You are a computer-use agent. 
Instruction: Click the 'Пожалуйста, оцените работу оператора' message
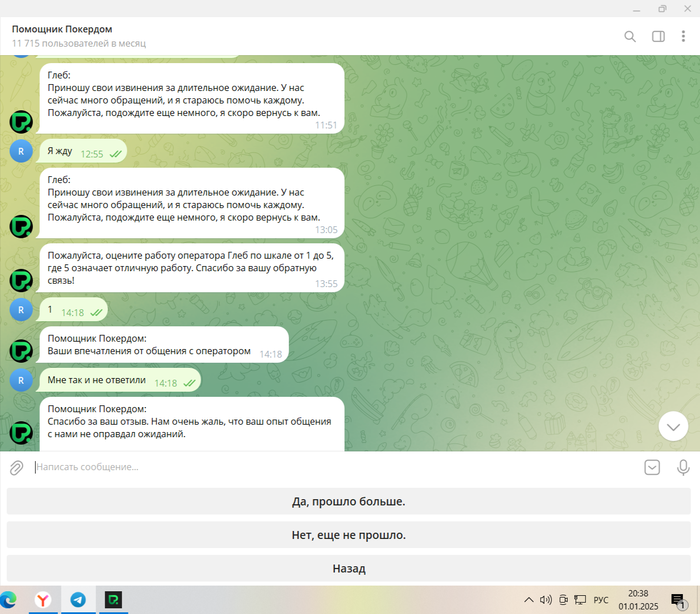190,268
